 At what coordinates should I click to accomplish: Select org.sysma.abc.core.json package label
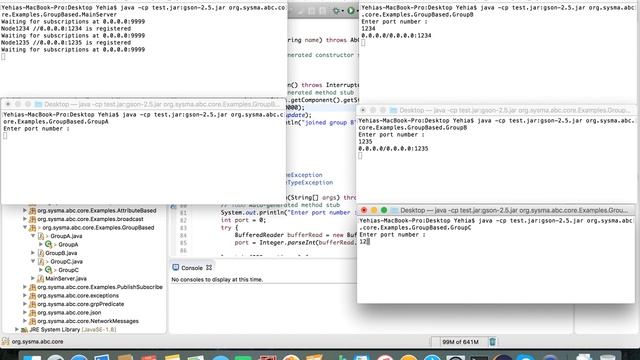69,313
